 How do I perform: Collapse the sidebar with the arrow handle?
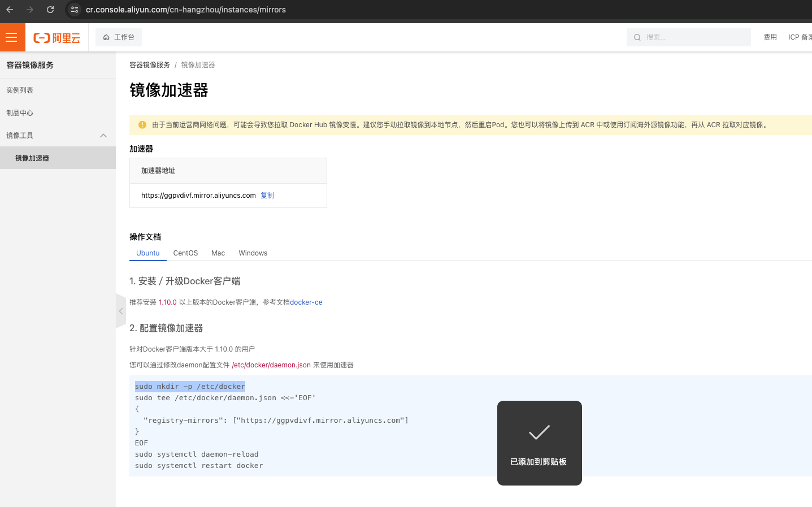coord(121,311)
